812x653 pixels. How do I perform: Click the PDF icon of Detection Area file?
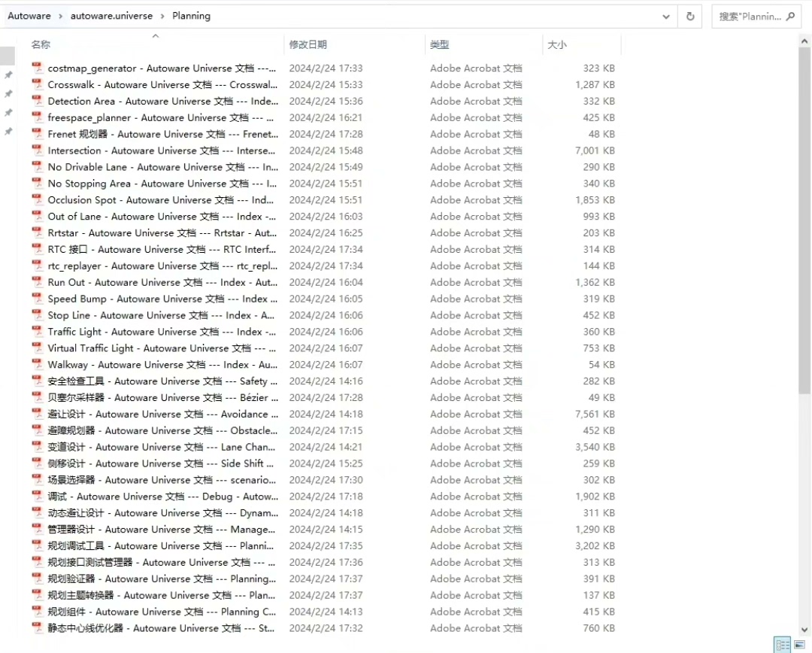coord(38,101)
